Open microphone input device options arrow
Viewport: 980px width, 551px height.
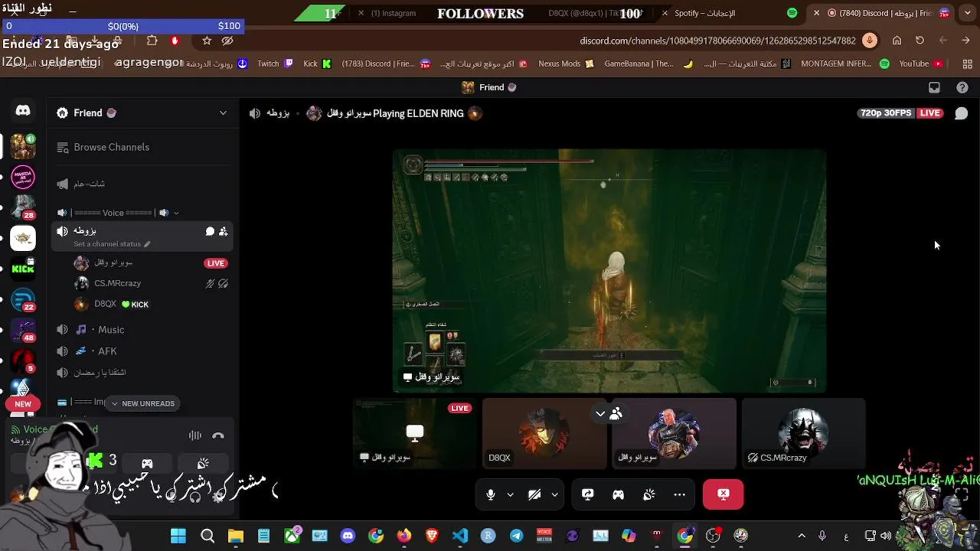510,494
